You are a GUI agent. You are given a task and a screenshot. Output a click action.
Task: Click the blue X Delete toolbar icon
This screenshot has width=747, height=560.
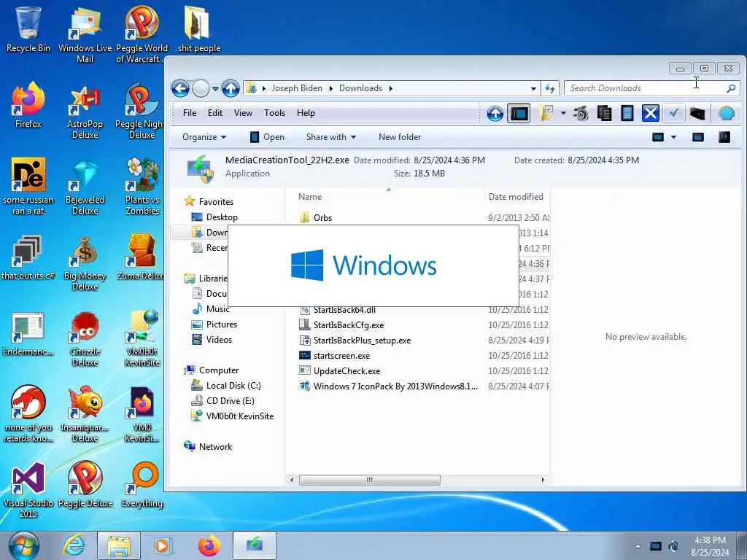point(650,113)
